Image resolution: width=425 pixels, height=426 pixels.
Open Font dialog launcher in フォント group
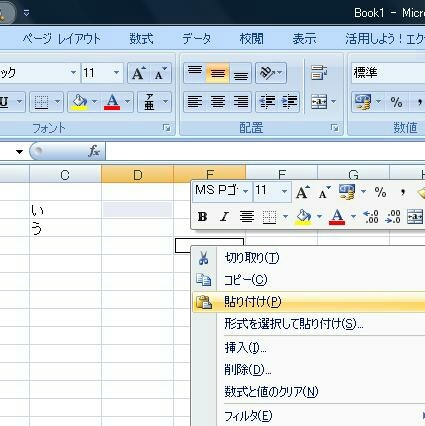click(166, 128)
